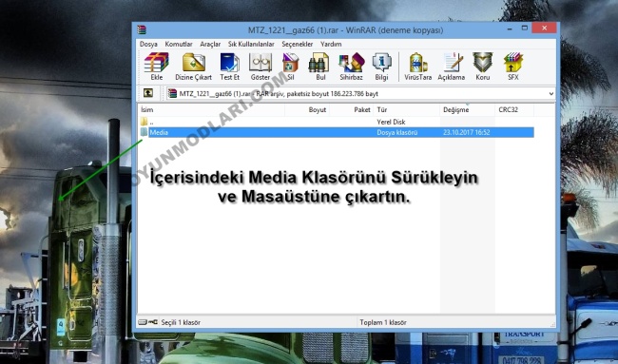
Task: Click the Dizine Çıkart extract icon
Action: click(x=194, y=67)
